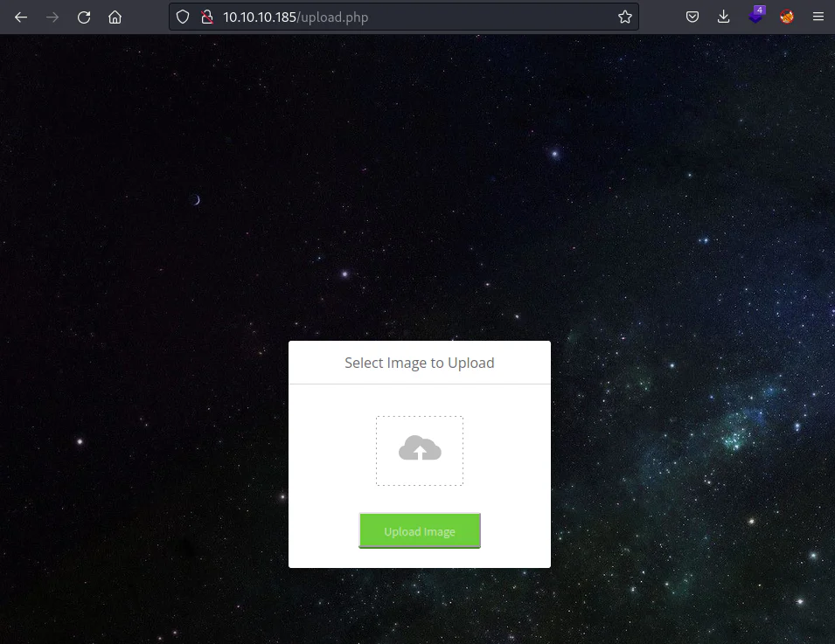835x644 pixels.
Task: Focus the address bar with 10.10.10.185/upload.php
Action: (403, 17)
